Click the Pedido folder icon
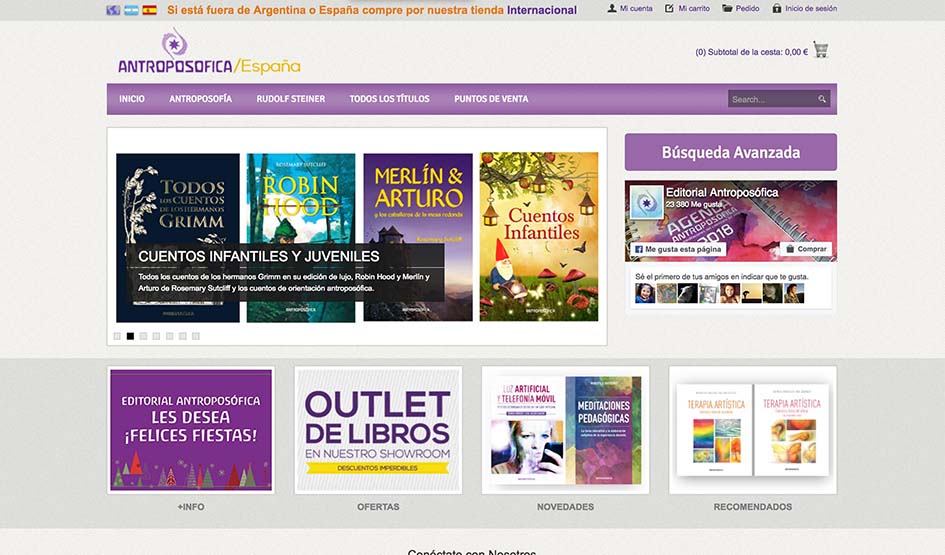Viewport: 945px width, 555px height. [x=727, y=8]
